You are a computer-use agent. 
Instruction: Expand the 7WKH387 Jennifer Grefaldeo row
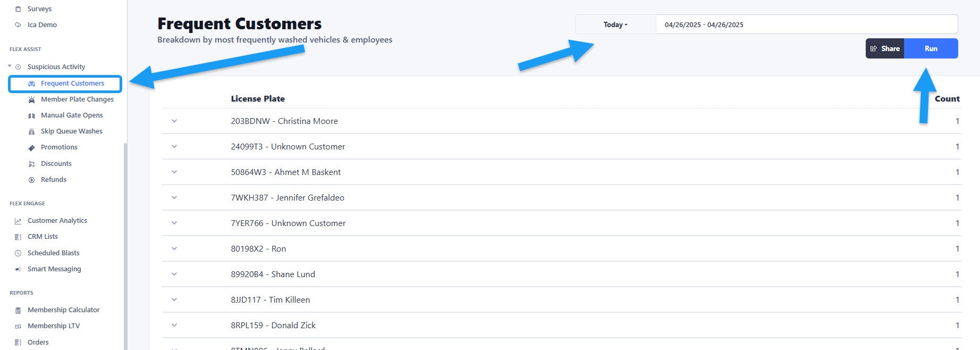(174, 197)
